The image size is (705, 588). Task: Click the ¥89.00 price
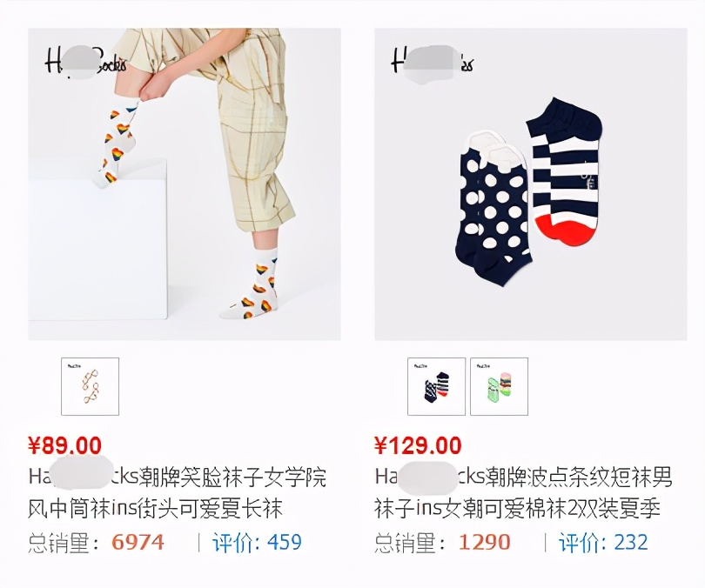point(64,445)
